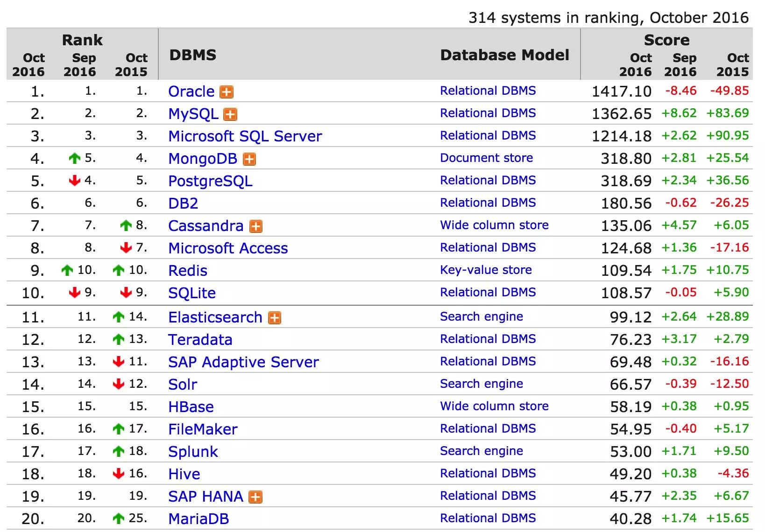
Task: Select the Score header
Action: [667, 40]
